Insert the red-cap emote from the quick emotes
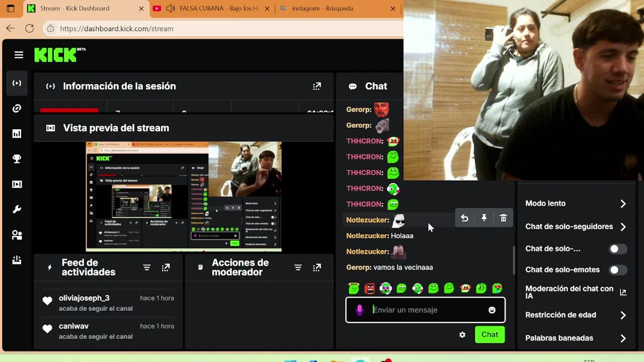Image resolution: width=644 pixels, height=362 pixels. tap(465, 288)
